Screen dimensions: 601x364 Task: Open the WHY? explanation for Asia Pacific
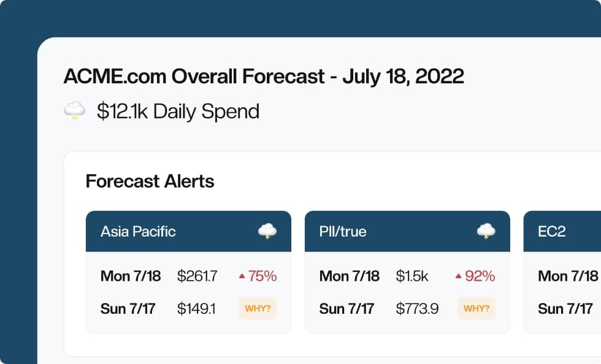click(x=258, y=309)
